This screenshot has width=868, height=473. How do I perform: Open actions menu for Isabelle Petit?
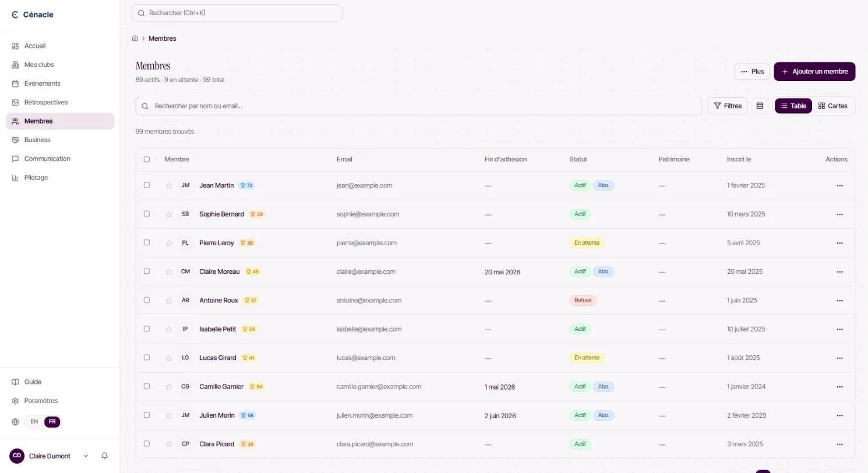coord(839,329)
